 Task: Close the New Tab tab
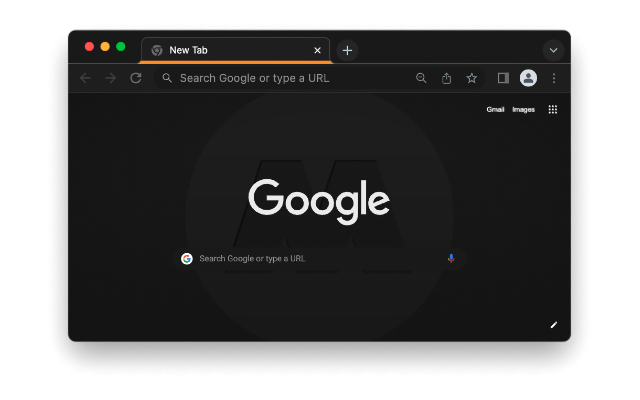tap(318, 50)
